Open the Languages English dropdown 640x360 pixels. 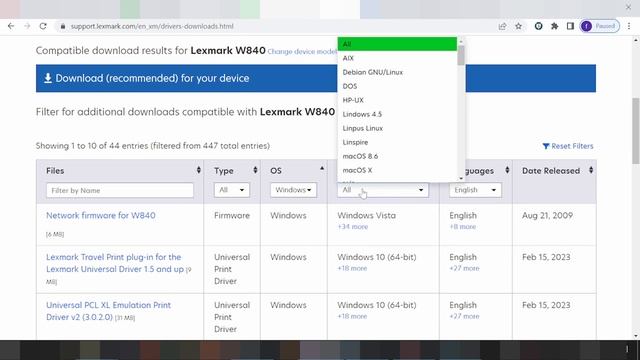click(x=475, y=190)
